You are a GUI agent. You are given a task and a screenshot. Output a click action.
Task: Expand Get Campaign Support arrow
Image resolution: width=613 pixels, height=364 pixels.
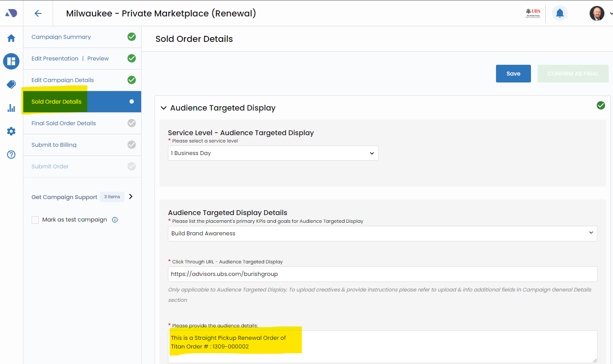[x=131, y=197]
